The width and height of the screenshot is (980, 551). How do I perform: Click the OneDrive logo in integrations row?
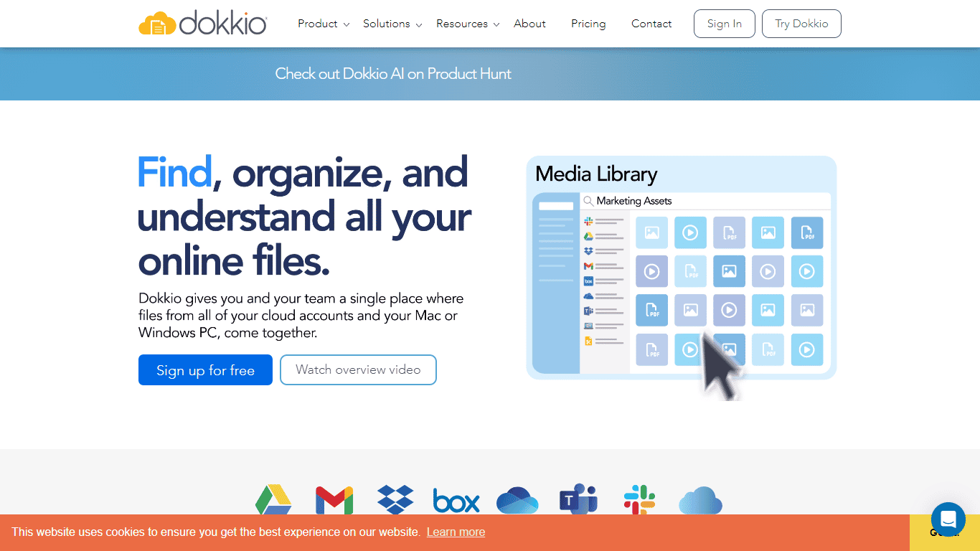coord(517,500)
